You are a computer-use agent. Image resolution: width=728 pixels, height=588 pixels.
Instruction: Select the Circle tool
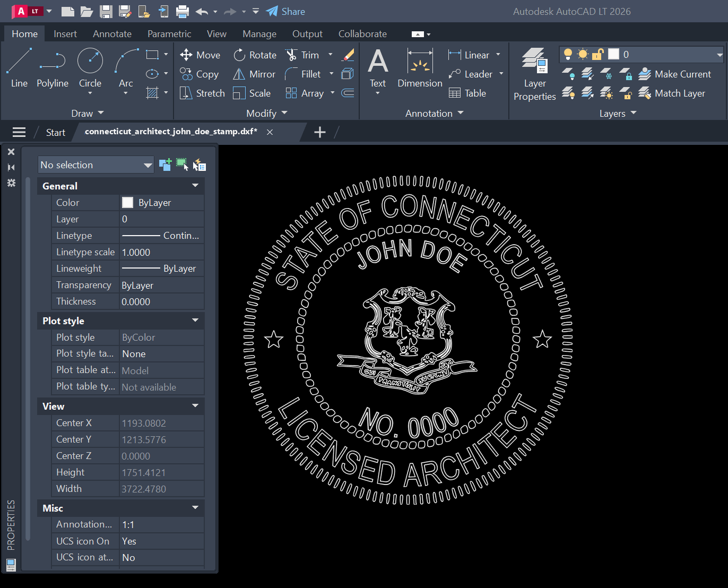(x=90, y=68)
